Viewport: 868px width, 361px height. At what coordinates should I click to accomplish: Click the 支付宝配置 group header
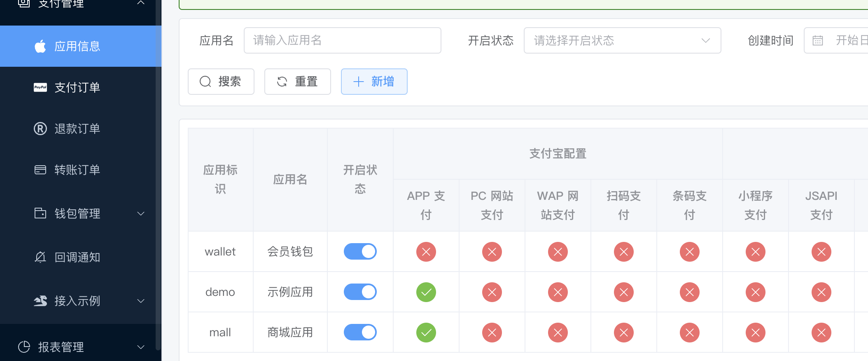point(558,154)
